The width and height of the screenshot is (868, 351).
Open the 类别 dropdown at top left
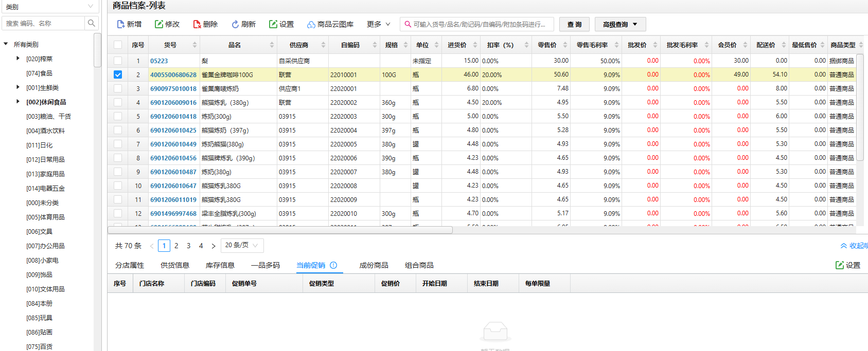50,7
